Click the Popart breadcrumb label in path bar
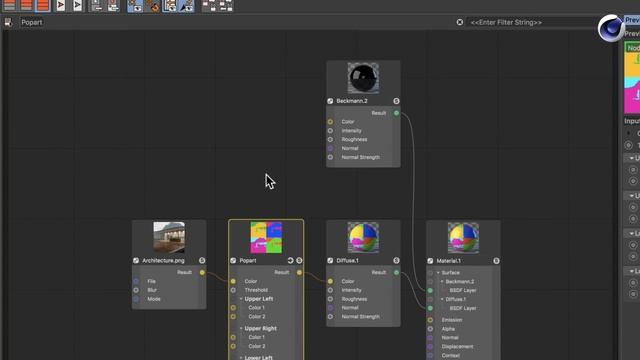 pyautogui.click(x=31, y=22)
